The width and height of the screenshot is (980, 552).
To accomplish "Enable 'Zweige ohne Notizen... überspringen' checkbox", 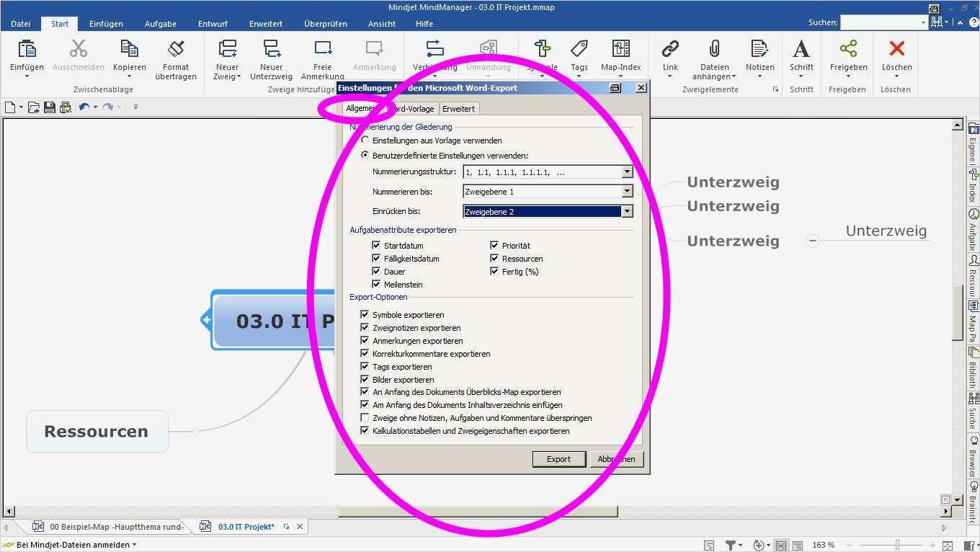I will [365, 417].
